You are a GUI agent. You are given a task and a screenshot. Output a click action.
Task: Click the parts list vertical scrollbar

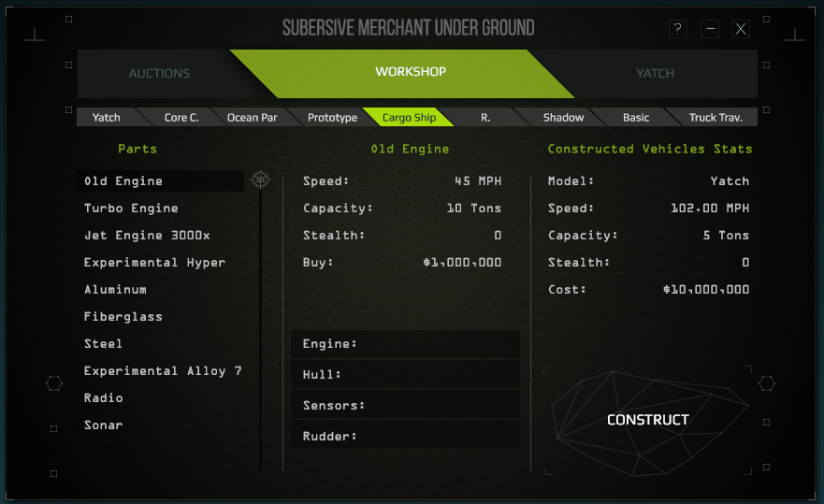(260, 327)
